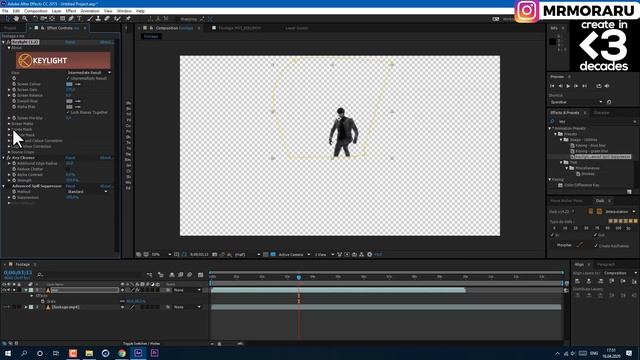Select the Pan Behind anchor tool
640x360 pixels.
pos(52,19)
